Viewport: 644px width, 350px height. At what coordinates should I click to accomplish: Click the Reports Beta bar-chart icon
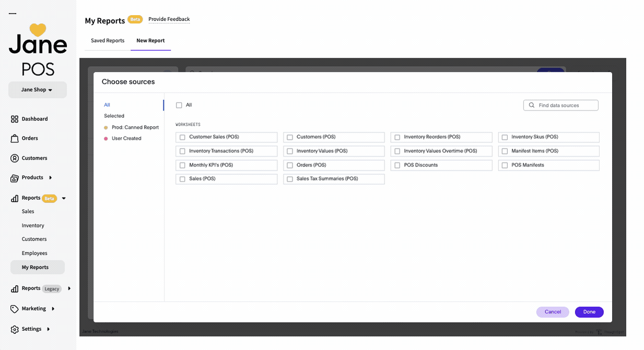15,198
